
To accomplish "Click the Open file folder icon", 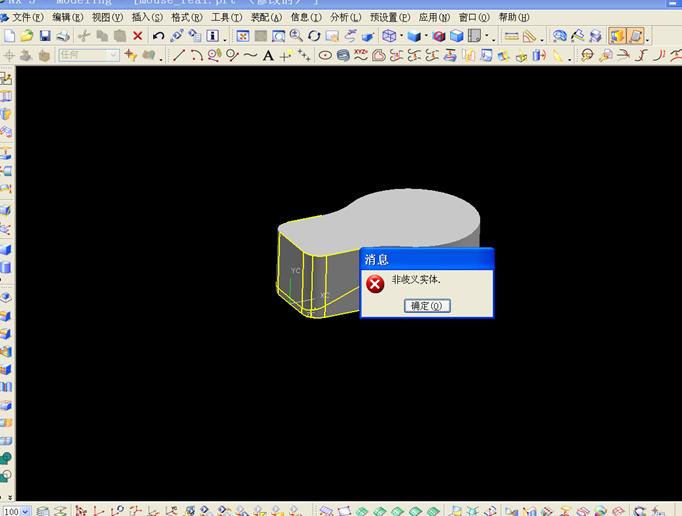I will (27, 36).
